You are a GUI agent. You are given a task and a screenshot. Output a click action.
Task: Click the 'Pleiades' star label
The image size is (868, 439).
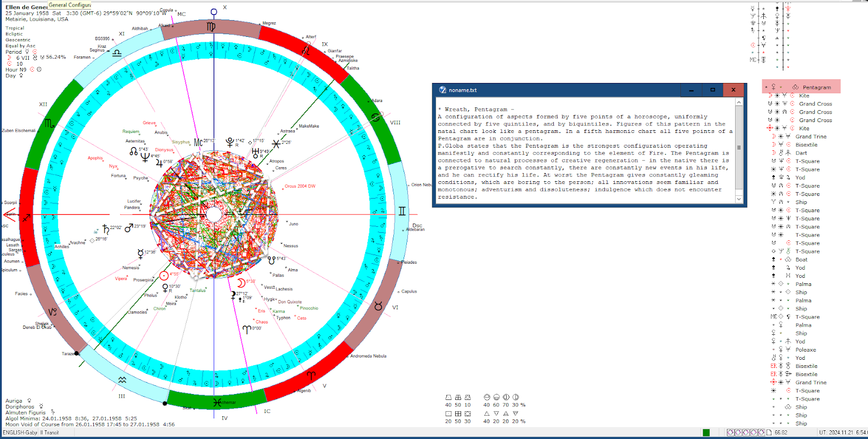(409, 262)
